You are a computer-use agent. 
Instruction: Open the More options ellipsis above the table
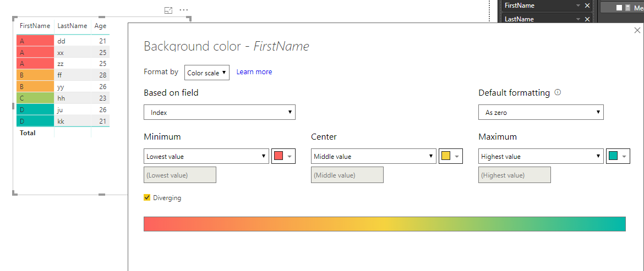184,10
